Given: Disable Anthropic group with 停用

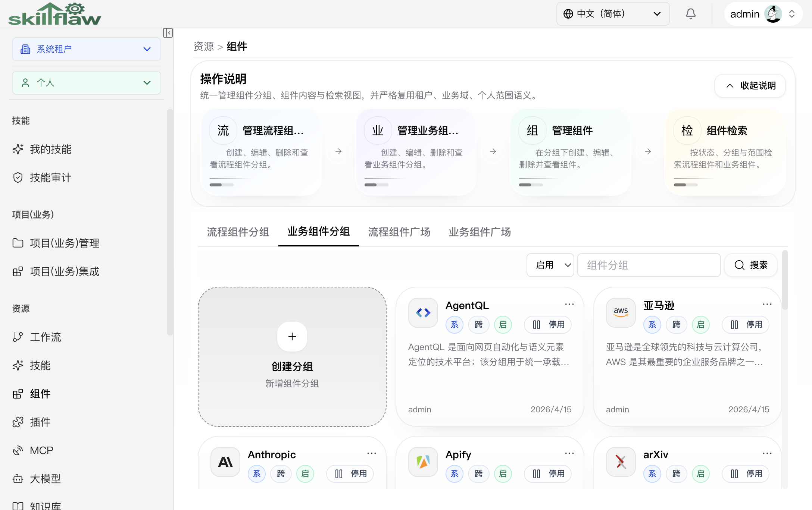Looking at the screenshot, I should point(350,474).
